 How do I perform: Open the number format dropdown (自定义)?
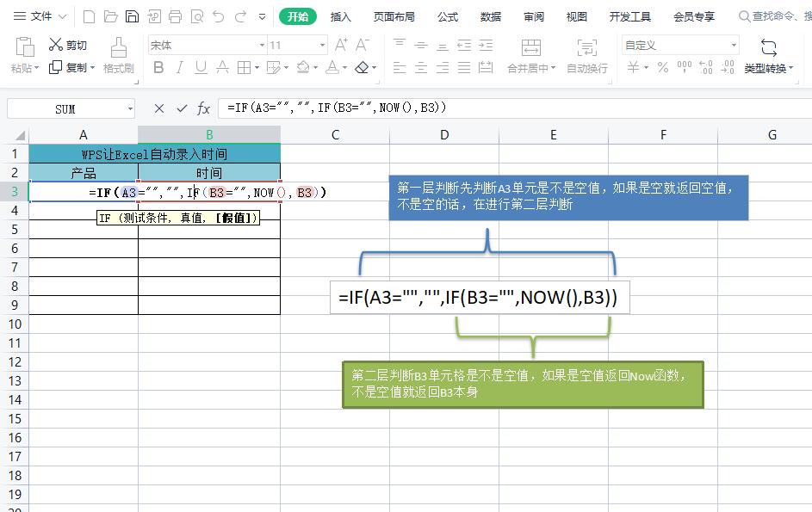734,45
